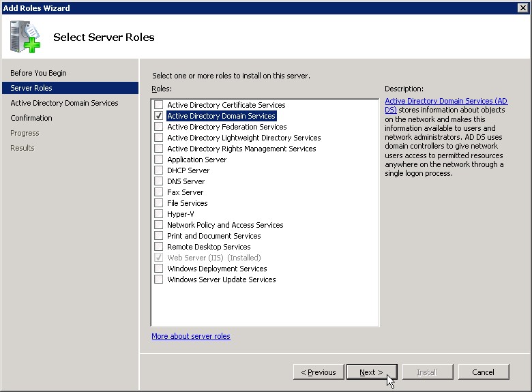Image resolution: width=532 pixels, height=392 pixels.
Task: Check the Print and Document Services box
Action: [159, 236]
